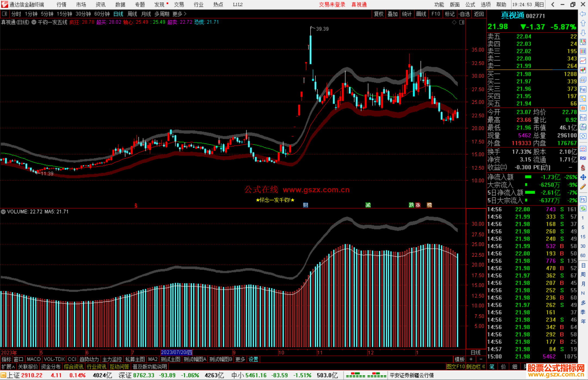Toggle the main chart indicator collapse circle
This screenshot has width=588, height=380.
34,22
